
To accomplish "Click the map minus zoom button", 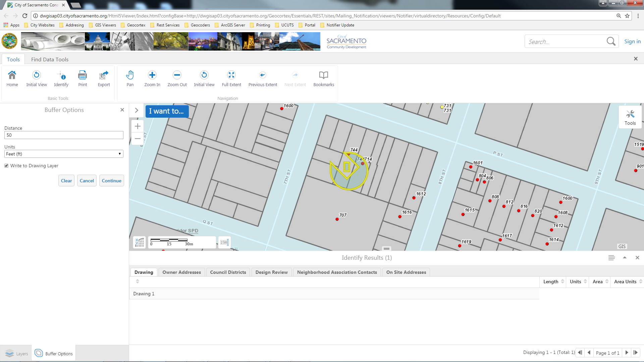I will [x=138, y=138].
